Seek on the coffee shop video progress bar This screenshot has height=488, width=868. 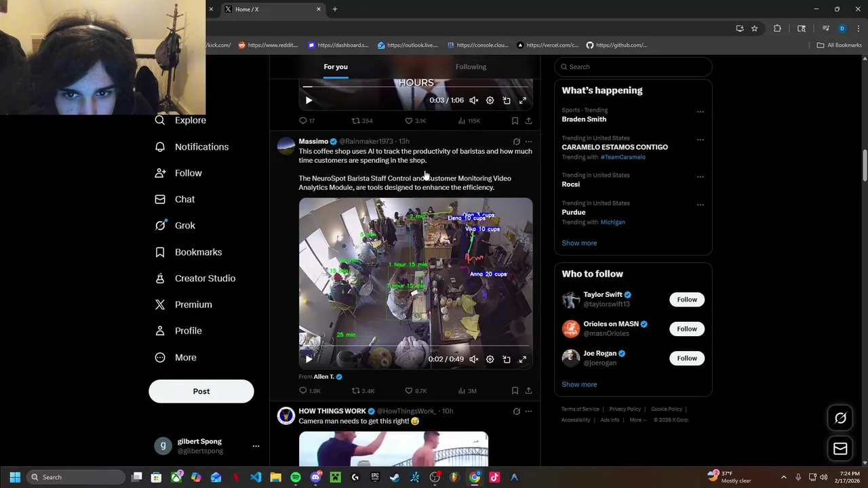tap(416, 346)
